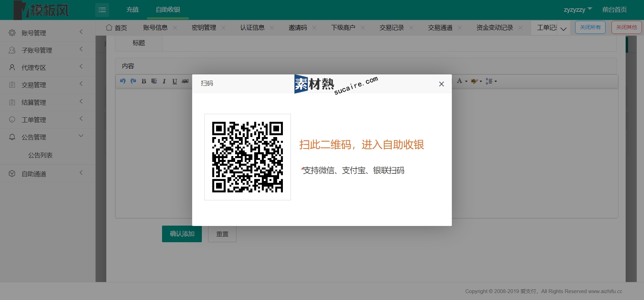Click the redo icon in editor toolbar
Image resolution: width=644 pixels, height=300 pixels.
click(x=133, y=81)
